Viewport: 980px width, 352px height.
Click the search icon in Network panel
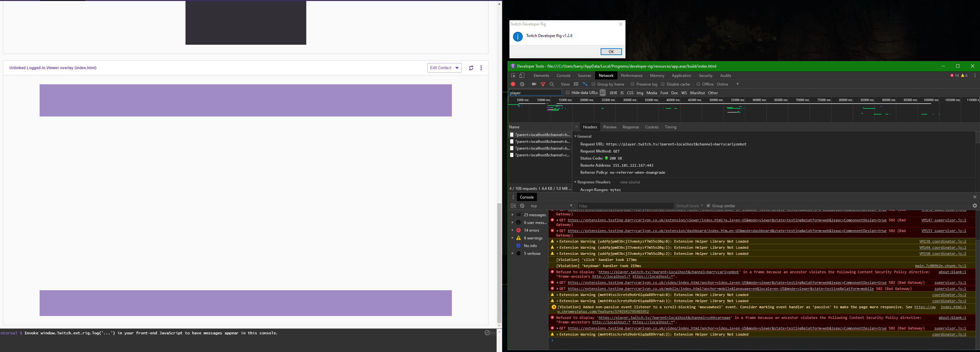552,84
